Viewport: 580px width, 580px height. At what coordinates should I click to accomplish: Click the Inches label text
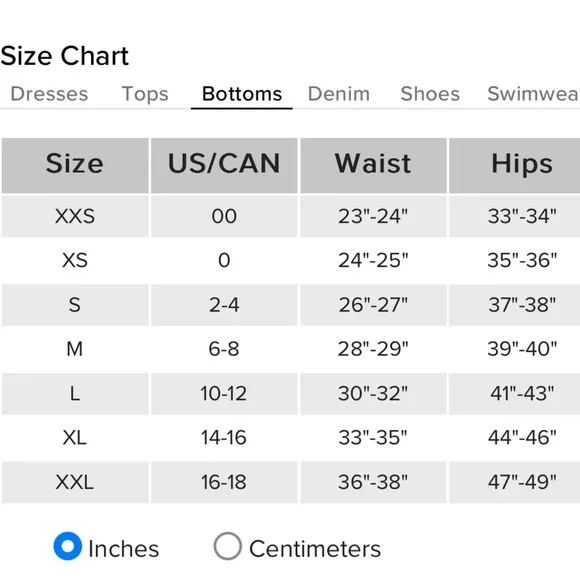(x=124, y=549)
